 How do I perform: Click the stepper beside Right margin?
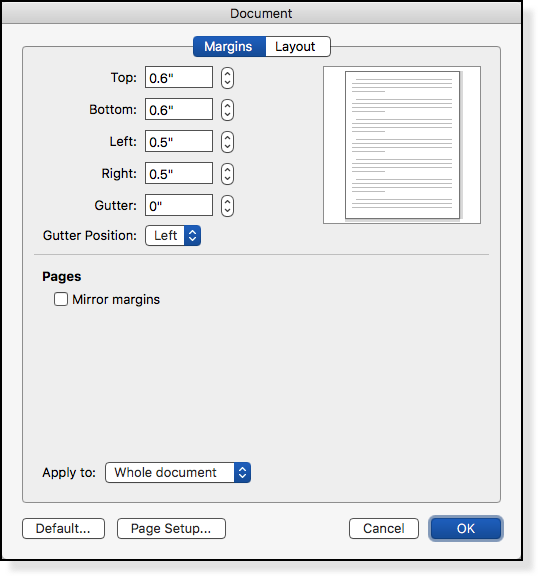[227, 174]
